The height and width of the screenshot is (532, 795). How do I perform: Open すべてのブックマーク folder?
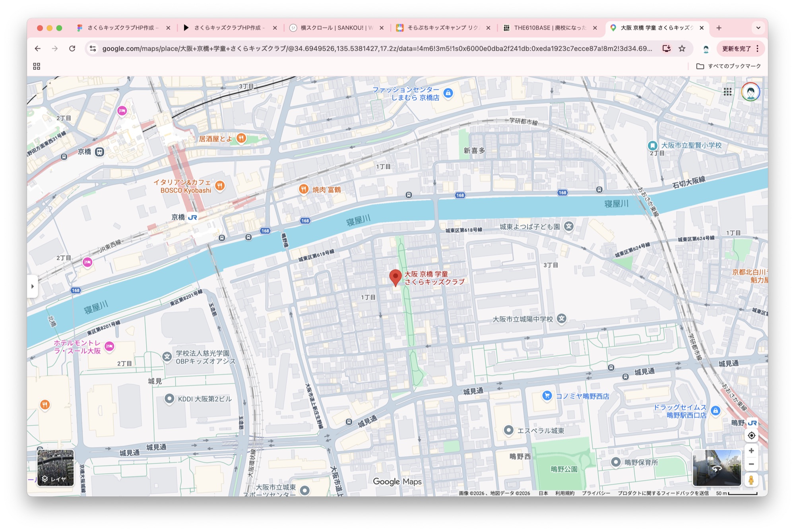729,66
